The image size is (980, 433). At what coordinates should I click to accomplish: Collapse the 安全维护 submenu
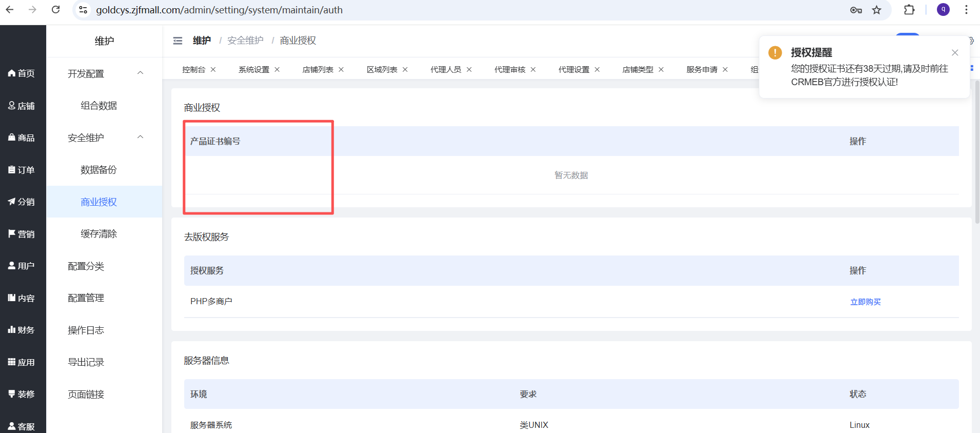click(140, 137)
